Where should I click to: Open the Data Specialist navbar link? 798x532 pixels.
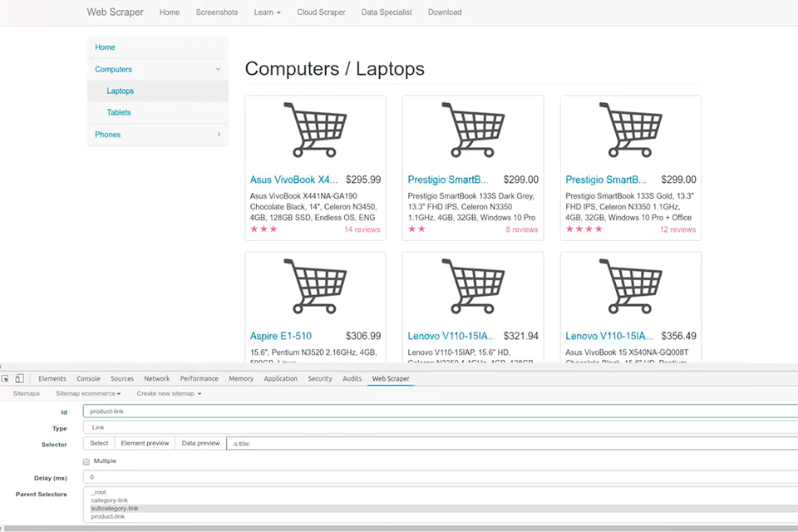click(387, 12)
